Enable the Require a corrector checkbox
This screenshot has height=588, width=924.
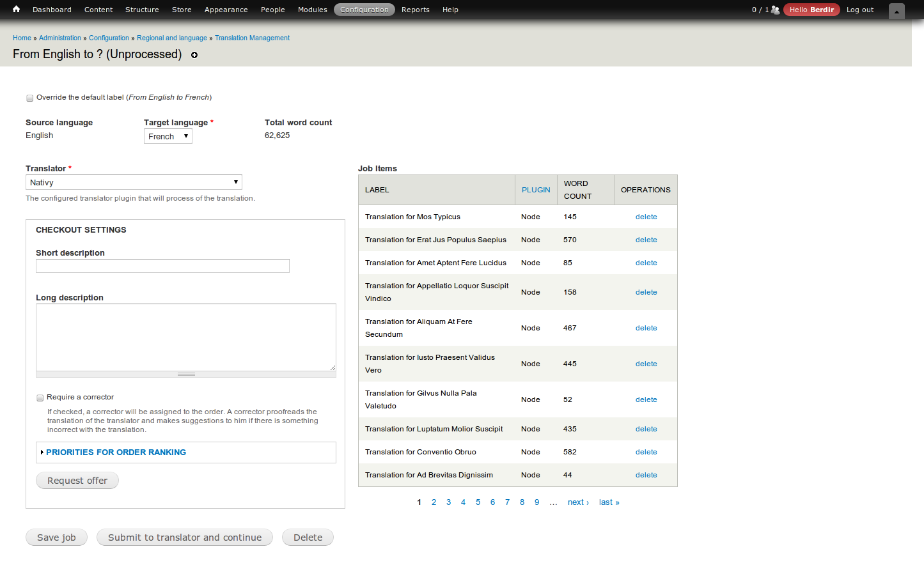coord(40,398)
